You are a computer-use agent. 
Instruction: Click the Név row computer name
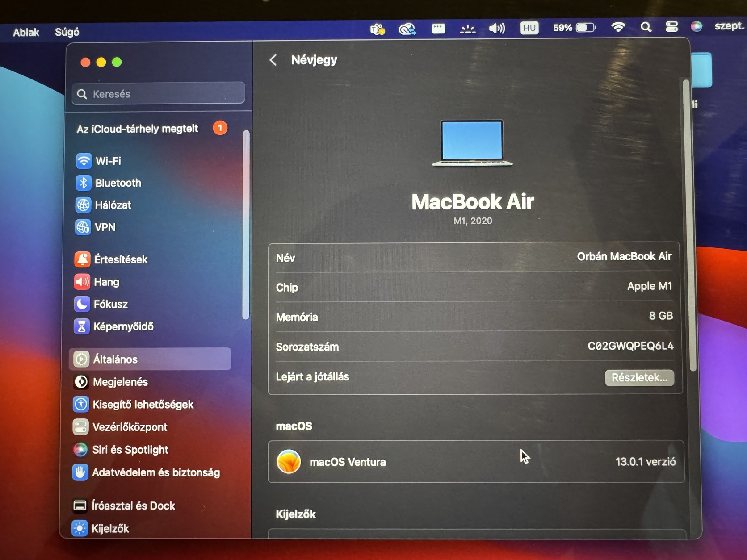point(474,257)
